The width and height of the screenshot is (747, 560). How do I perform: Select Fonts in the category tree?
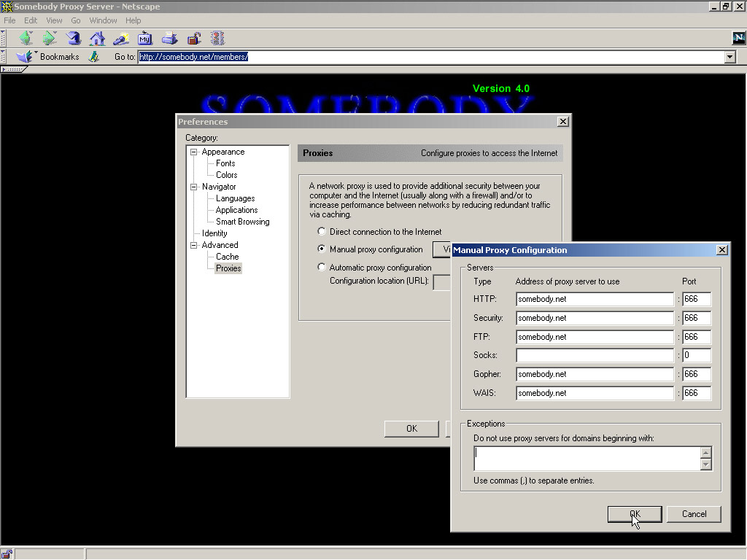[225, 163]
